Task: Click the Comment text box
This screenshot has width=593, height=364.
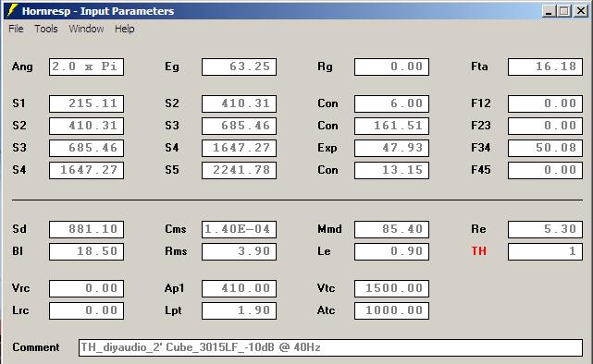Action: [x=330, y=347]
